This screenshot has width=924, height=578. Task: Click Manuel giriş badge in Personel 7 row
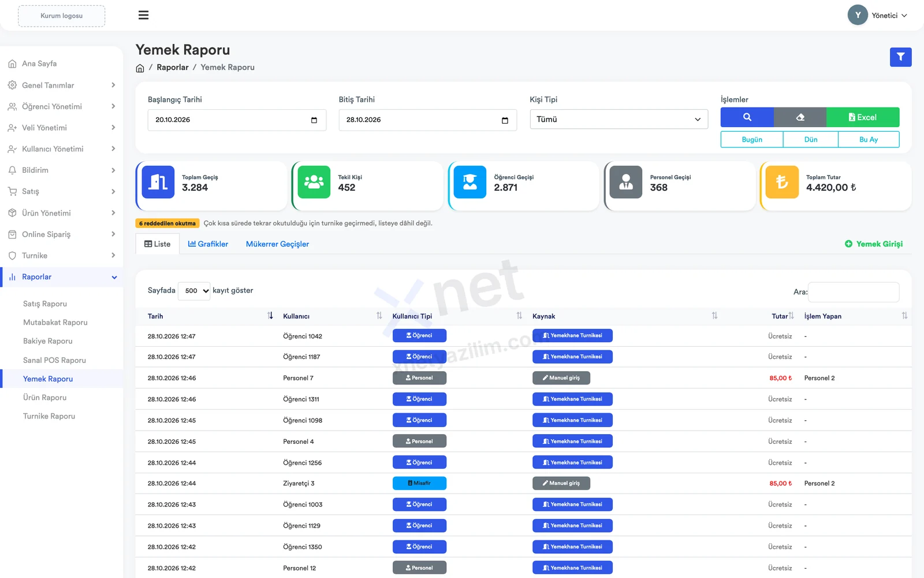point(561,378)
